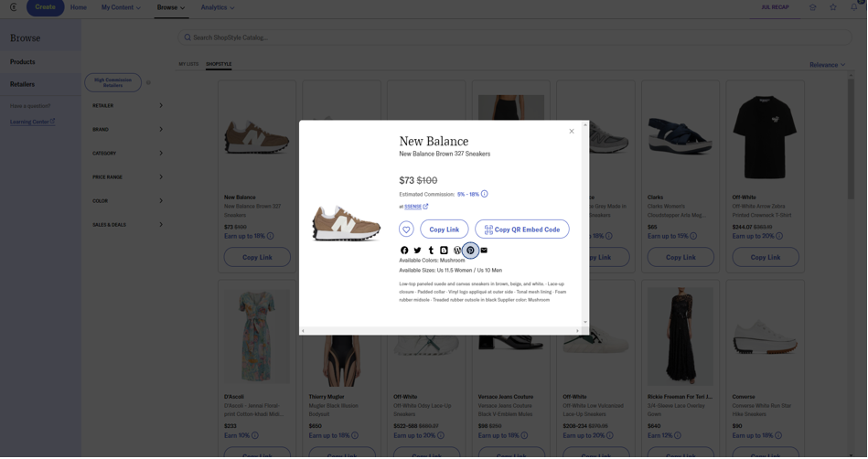868x459 pixels.
Task: Switch to the My Lists tab
Action: (188, 65)
